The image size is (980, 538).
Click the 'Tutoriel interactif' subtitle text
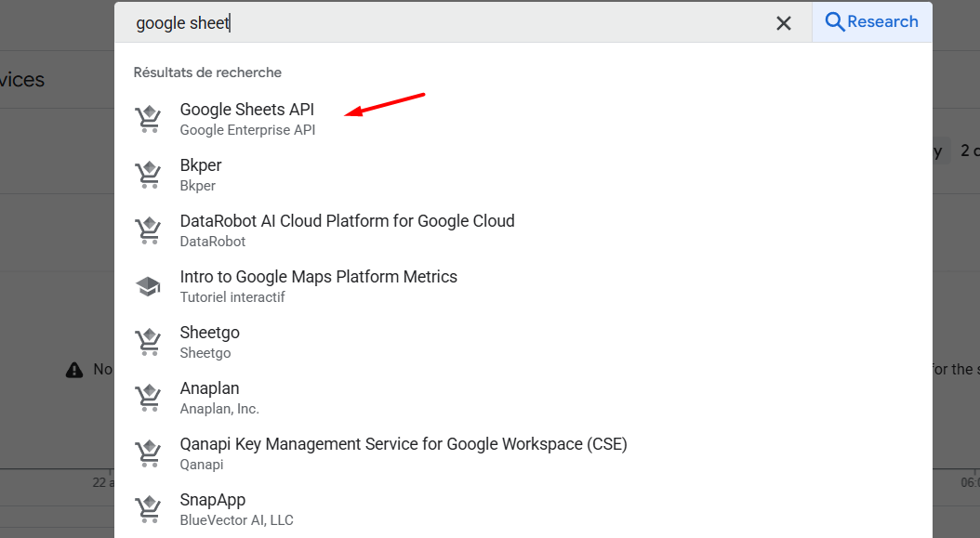click(232, 296)
